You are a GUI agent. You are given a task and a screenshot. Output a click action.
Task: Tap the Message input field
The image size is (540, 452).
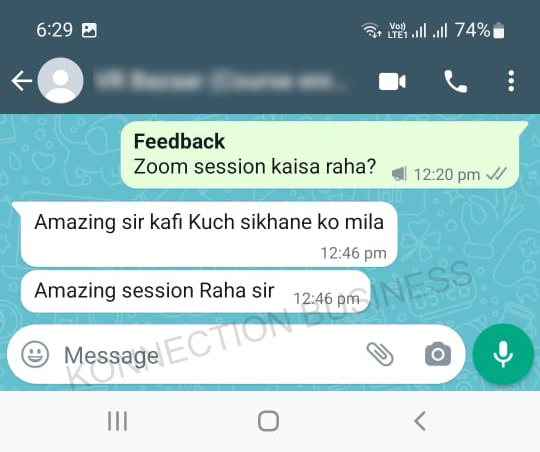(207, 355)
